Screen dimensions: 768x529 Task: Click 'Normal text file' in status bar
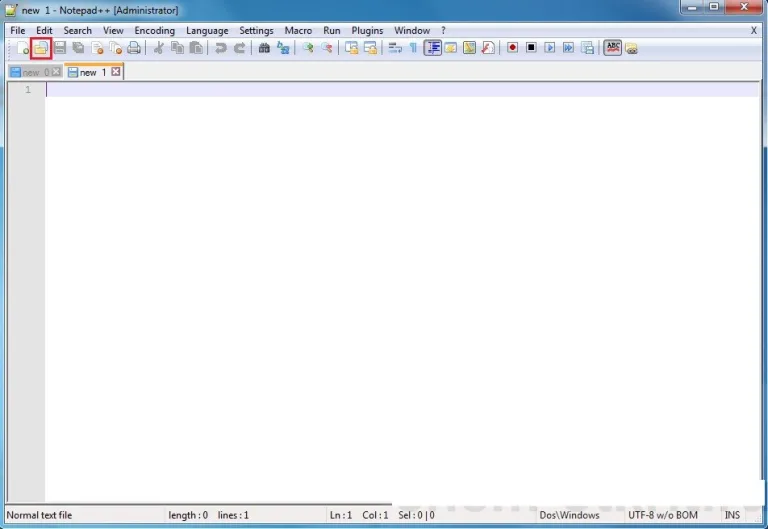point(39,515)
